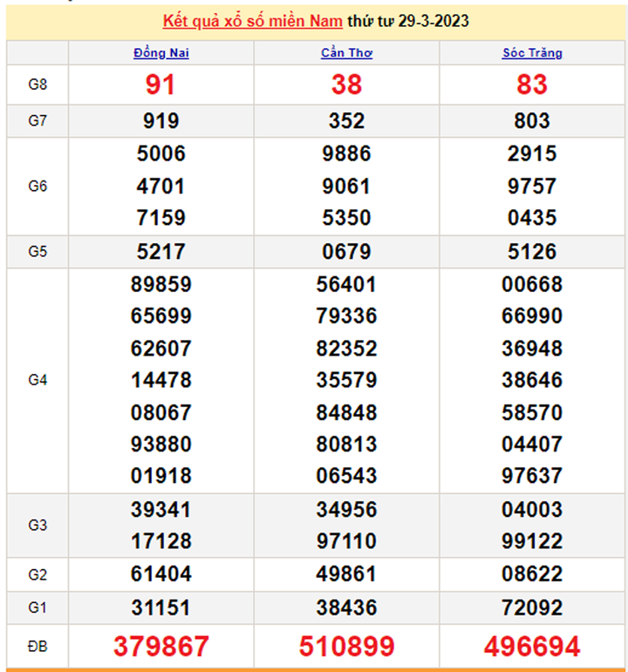Image resolution: width=628 pixels, height=672 pixels.
Task: Click the red G8 number 83
Action: pyautogui.click(x=532, y=85)
